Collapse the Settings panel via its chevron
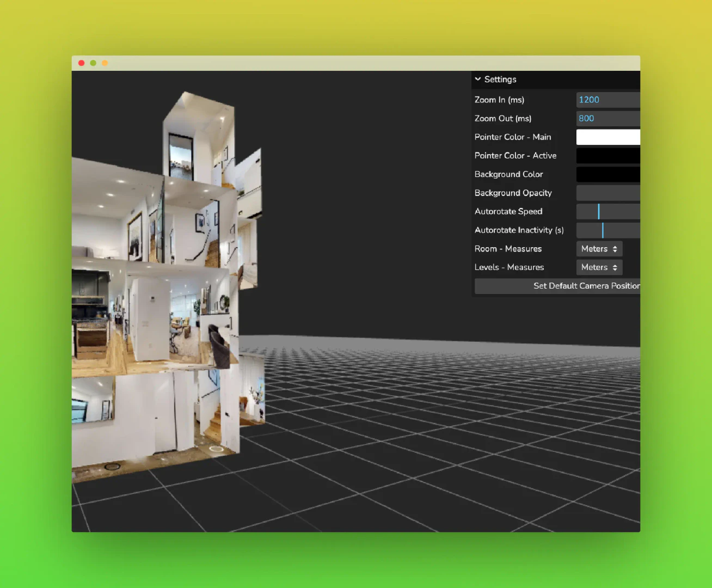 coord(478,79)
